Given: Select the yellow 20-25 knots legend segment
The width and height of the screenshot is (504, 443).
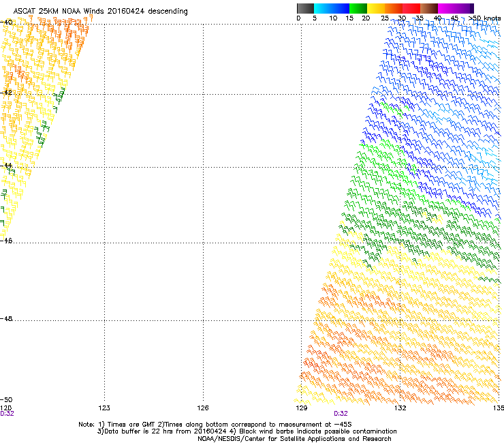Looking at the screenshot, I should [376, 8].
